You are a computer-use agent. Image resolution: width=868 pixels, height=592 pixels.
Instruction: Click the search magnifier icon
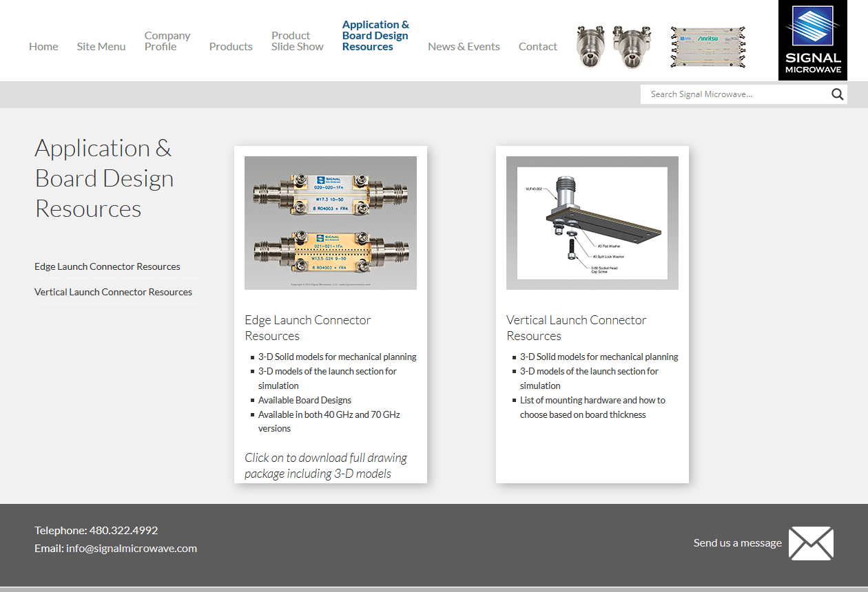tap(837, 95)
